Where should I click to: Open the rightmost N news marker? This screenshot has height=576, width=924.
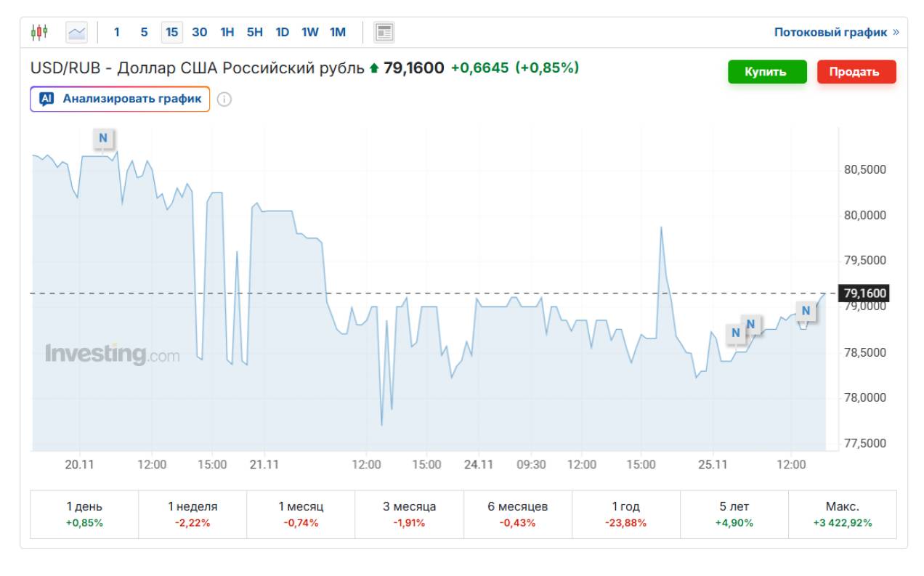point(805,311)
